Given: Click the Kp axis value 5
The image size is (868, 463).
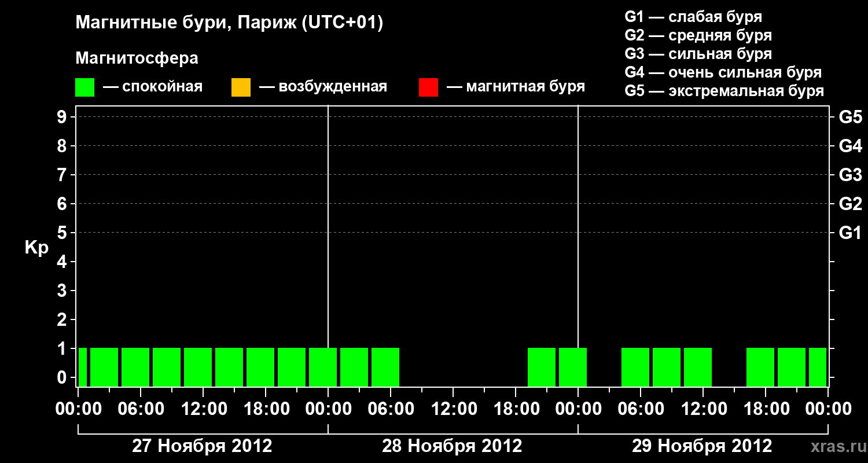Looking at the screenshot, I should 62,233.
